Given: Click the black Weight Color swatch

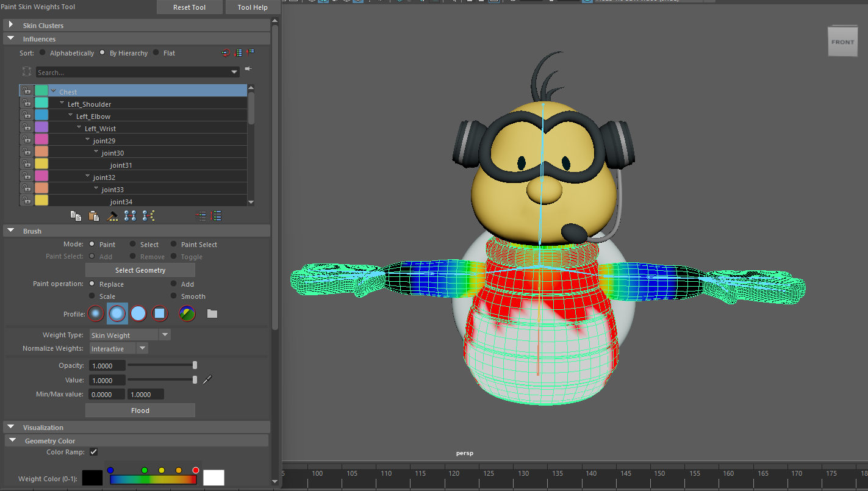Looking at the screenshot, I should [x=93, y=478].
